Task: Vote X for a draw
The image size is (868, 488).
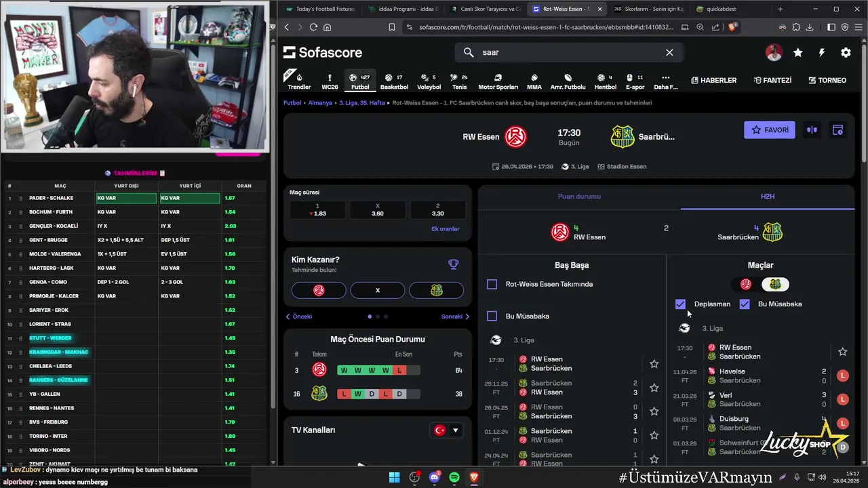Action: click(x=378, y=290)
